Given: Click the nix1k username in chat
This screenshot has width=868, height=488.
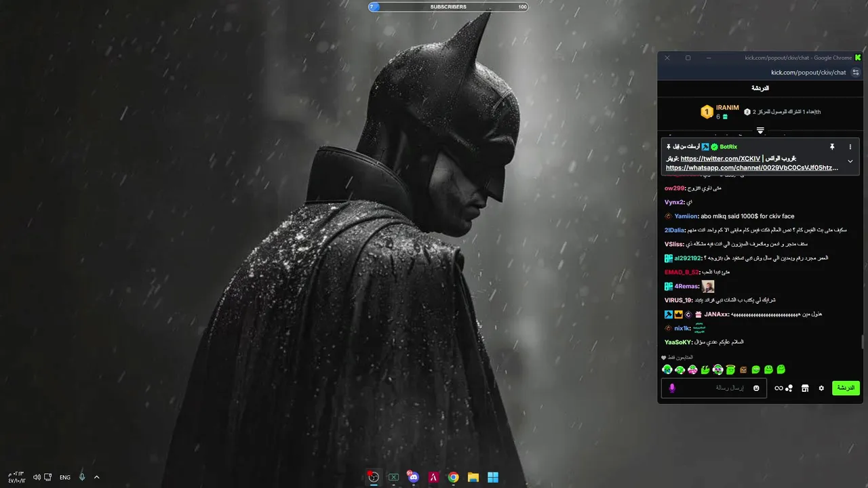Looking at the screenshot, I should coord(682,328).
